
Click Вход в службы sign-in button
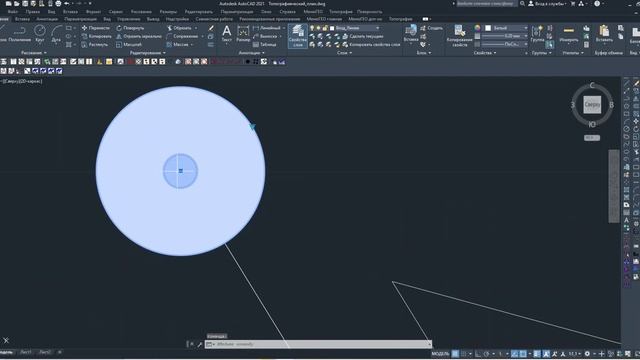pyautogui.click(x=547, y=4)
